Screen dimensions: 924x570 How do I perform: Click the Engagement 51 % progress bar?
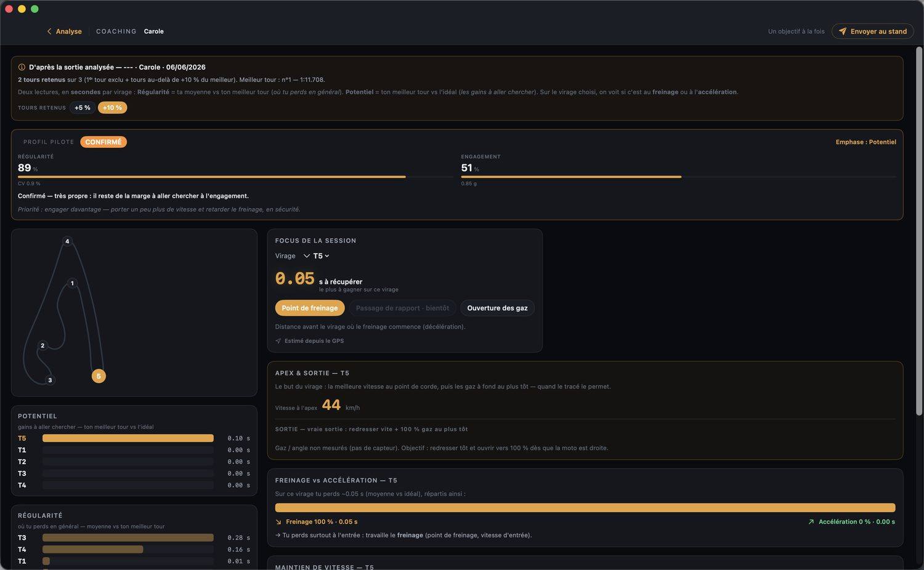[679, 177]
